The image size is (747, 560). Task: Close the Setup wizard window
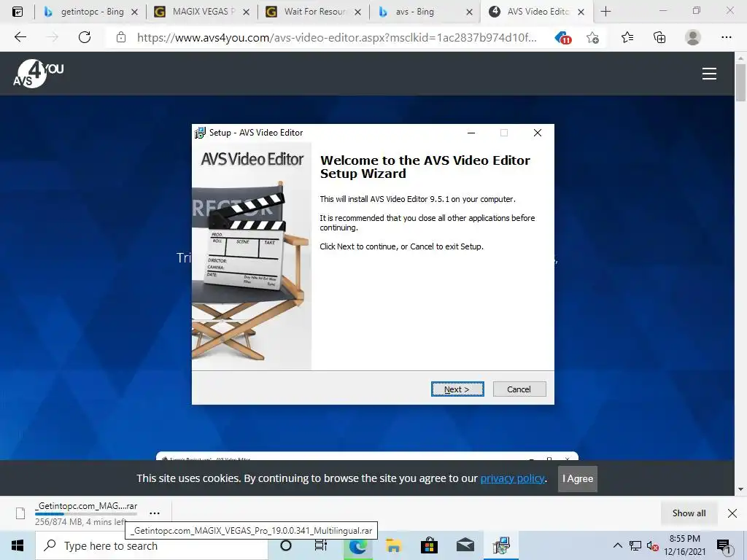(538, 133)
